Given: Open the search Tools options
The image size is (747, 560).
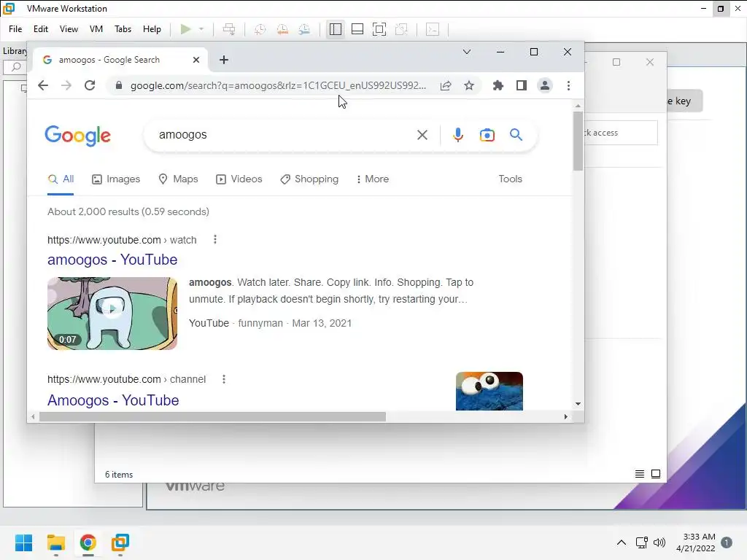Looking at the screenshot, I should (x=510, y=179).
